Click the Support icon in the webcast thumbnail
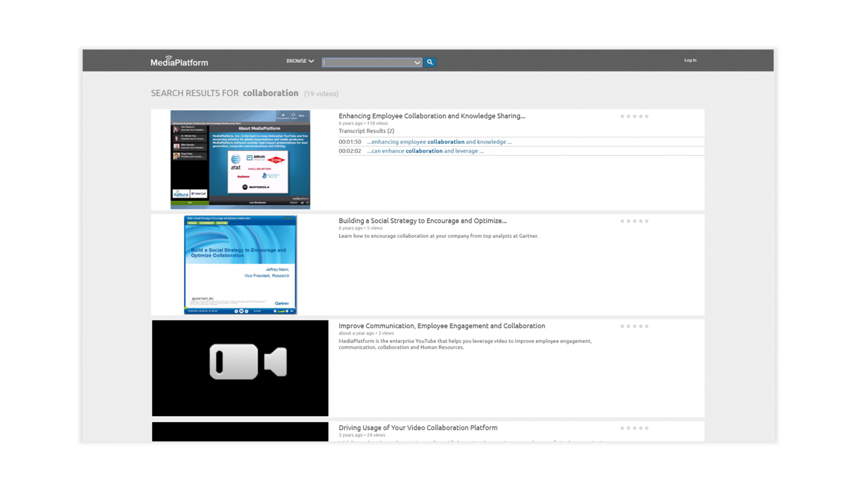Viewport: 868px width, 485px height. pos(294,116)
